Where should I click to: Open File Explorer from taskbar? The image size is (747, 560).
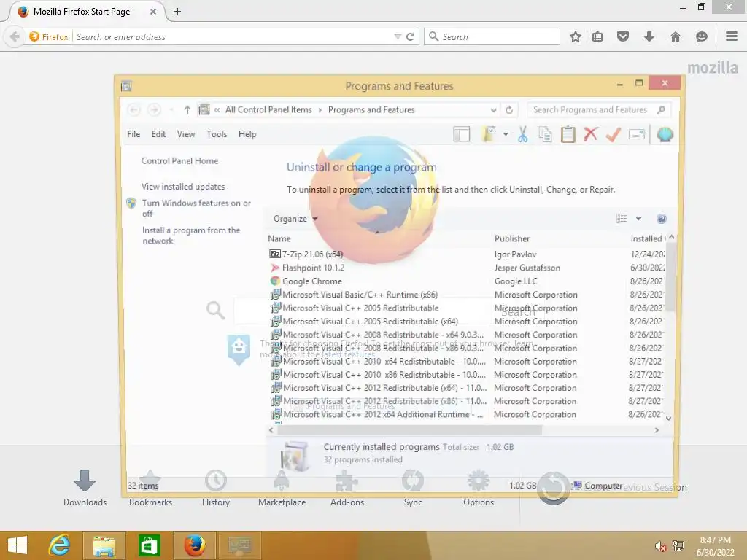coord(104,545)
